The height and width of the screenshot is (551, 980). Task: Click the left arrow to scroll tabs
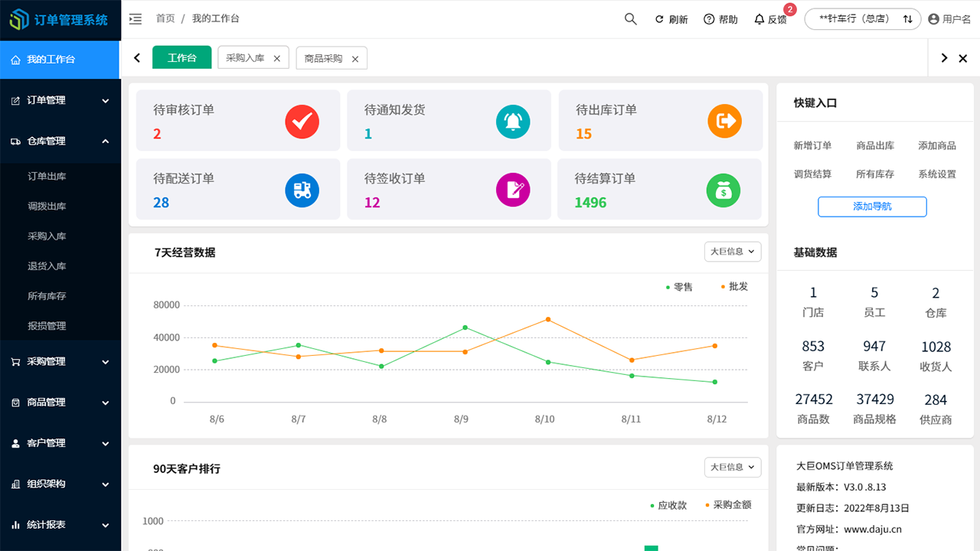(137, 57)
